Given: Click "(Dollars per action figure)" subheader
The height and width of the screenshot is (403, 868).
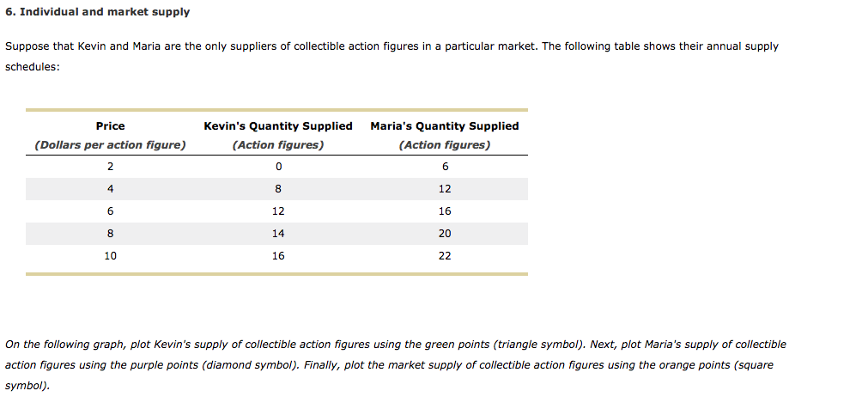Looking at the screenshot, I should point(110,145).
